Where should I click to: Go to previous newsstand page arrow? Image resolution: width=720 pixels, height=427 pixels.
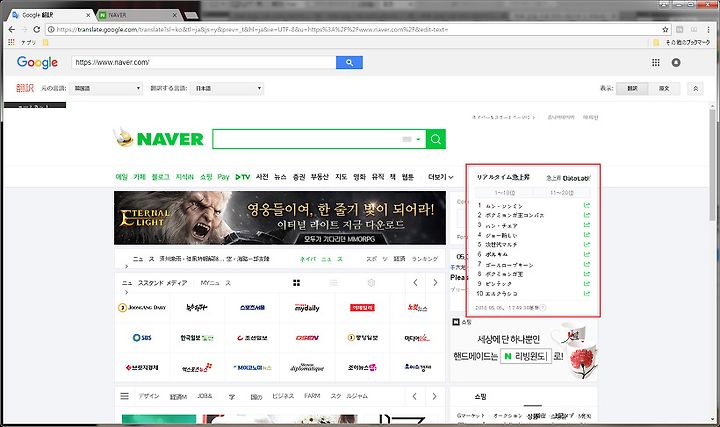415,283
